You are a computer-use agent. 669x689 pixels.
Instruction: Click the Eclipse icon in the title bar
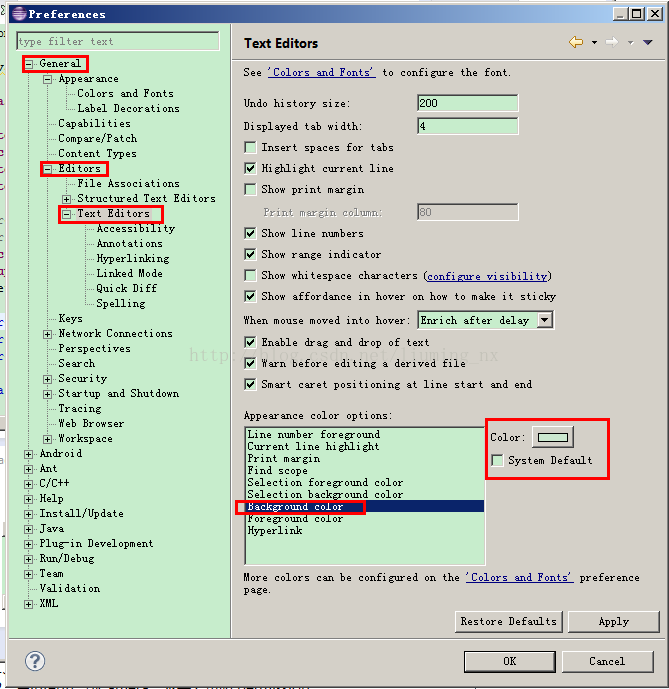tap(19, 14)
